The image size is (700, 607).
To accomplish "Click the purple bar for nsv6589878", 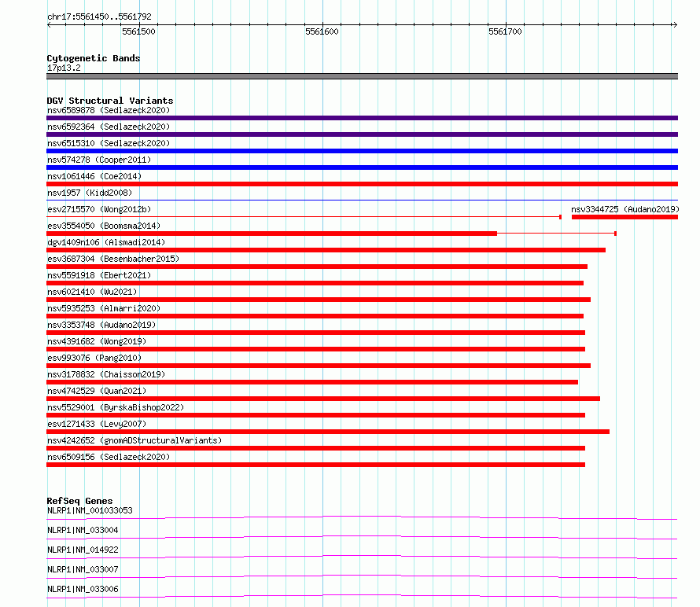I will coord(362,118).
